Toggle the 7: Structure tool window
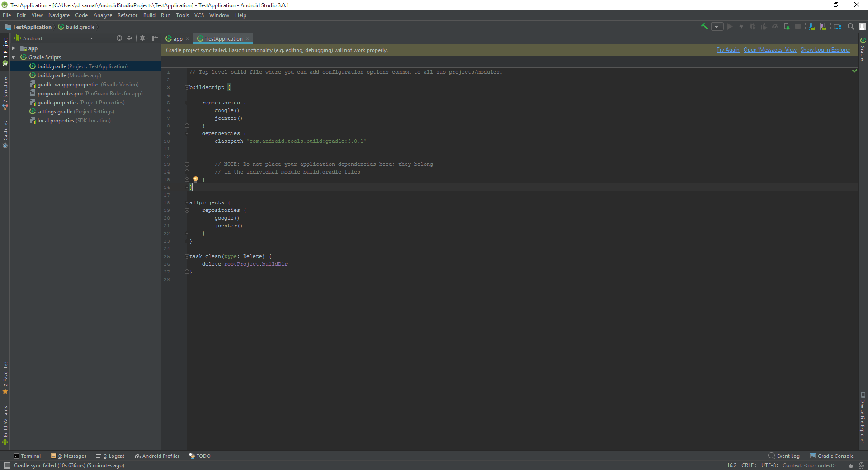Screen dimensions: 868x470 click(x=5, y=93)
